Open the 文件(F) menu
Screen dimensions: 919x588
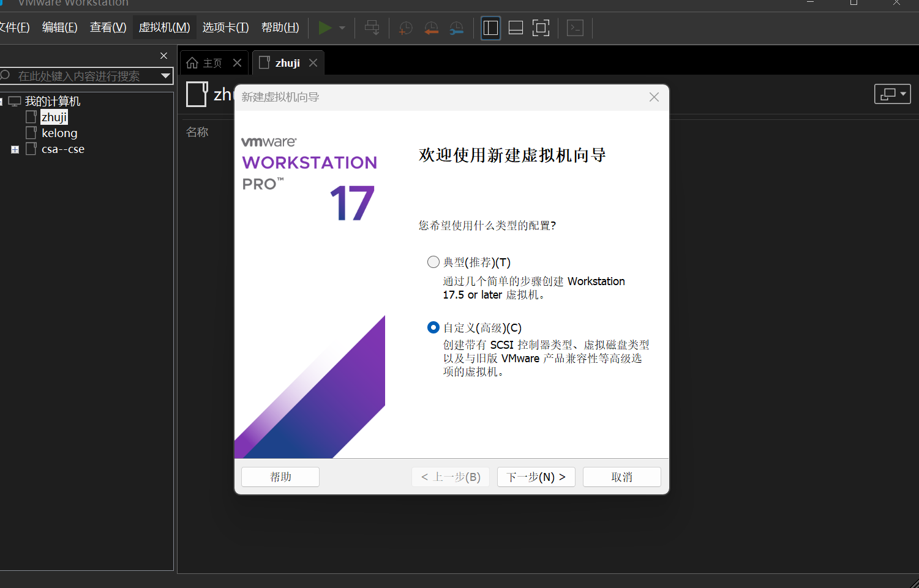(15, 28)
